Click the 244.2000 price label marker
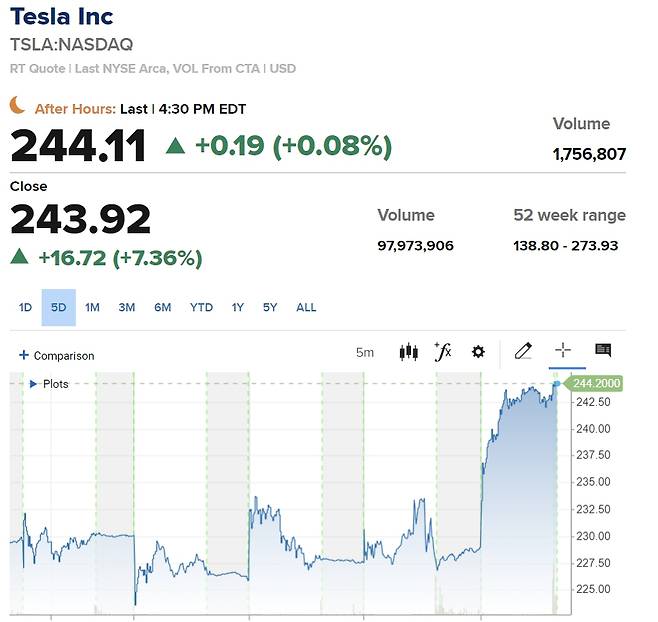The image size is (658, 622). [596, 383]
